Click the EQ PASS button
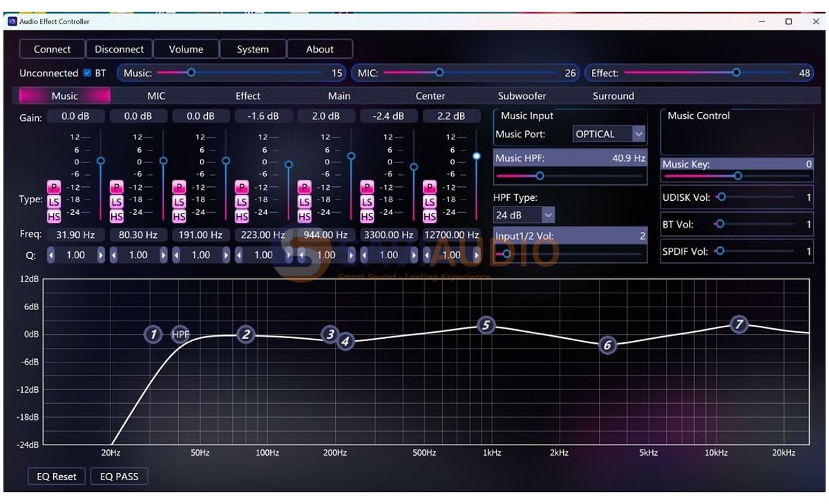The image size is (829, 504). (119, 476)
